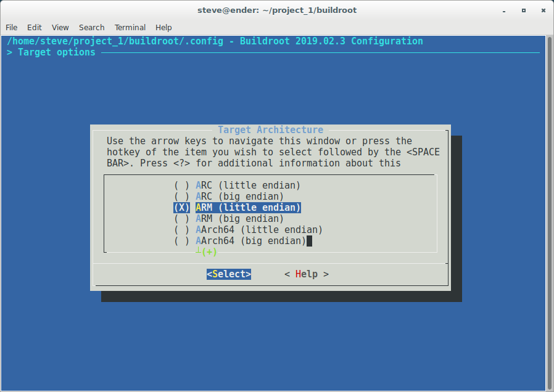Click the window title bar text
Screen dimensions: 554x392
tap(276, 10)
